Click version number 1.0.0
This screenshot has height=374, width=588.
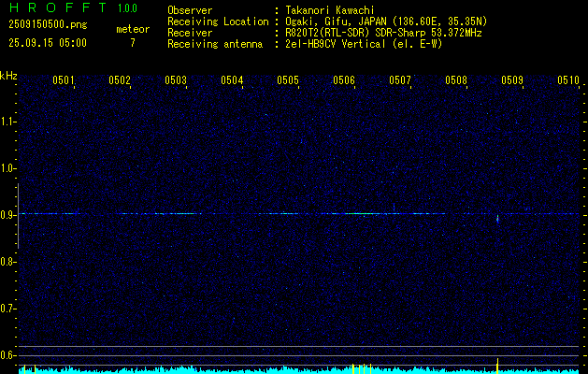click(x=127, y=8)
